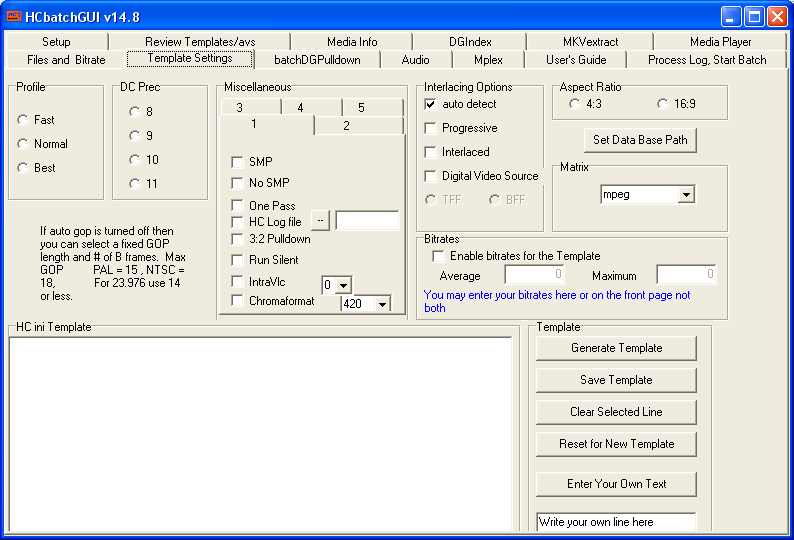Select the Template Settings tab
This screenshot has height=540, width=794.
tap(190, 58)
